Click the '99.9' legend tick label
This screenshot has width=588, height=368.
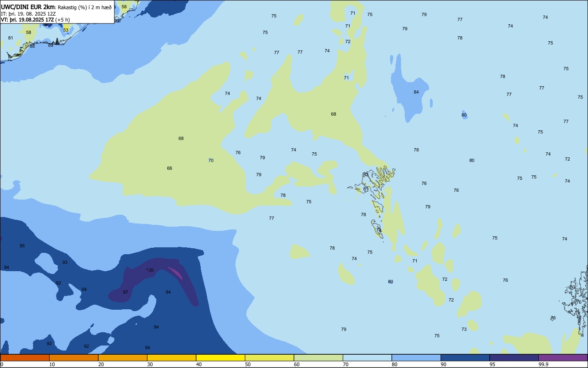543,364
